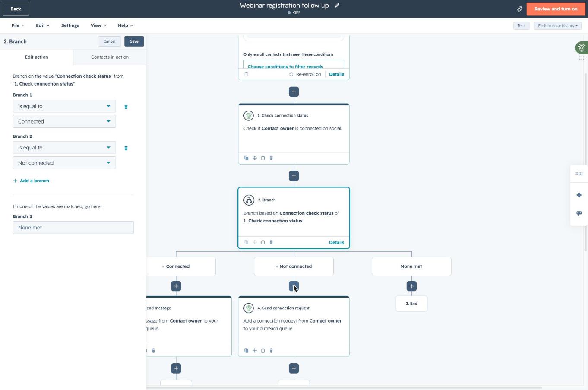Image resolution: width=588 pixels, height=390 pixels.
Task: Click the link icon beside Review and turn on
Action: 520,9
